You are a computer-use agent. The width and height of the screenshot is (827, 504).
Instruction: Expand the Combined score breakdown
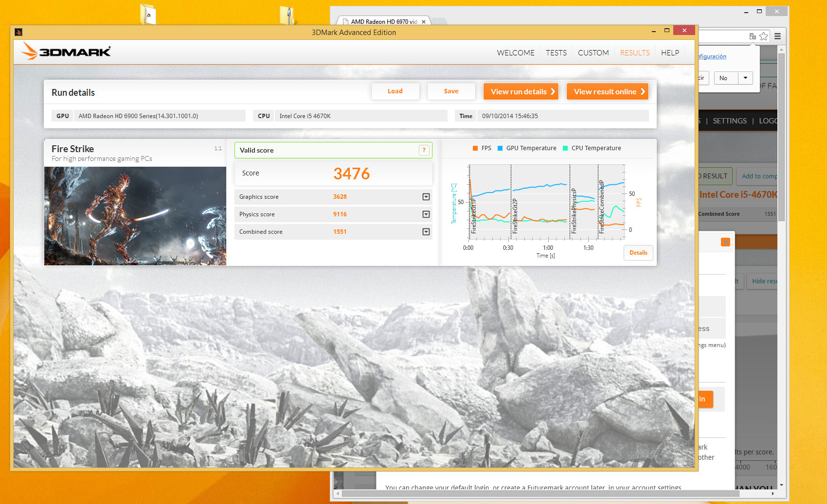pyautogui.click(x=426, y=232)
